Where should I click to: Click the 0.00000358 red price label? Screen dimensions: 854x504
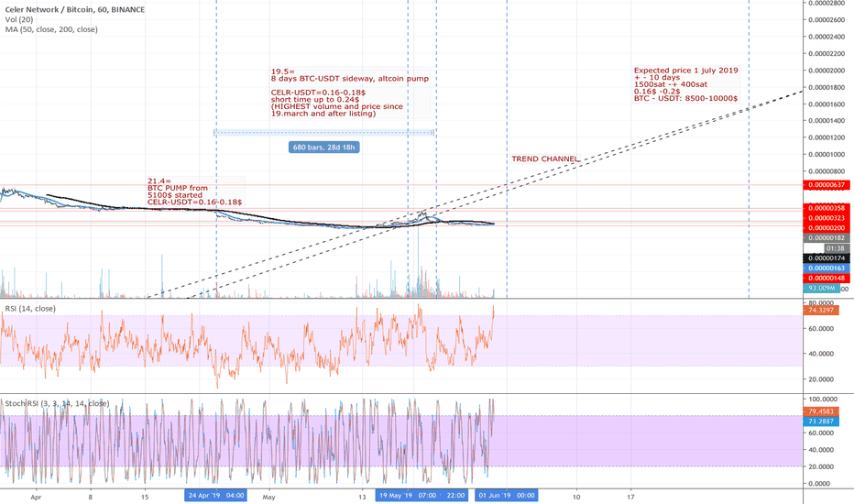827,208
